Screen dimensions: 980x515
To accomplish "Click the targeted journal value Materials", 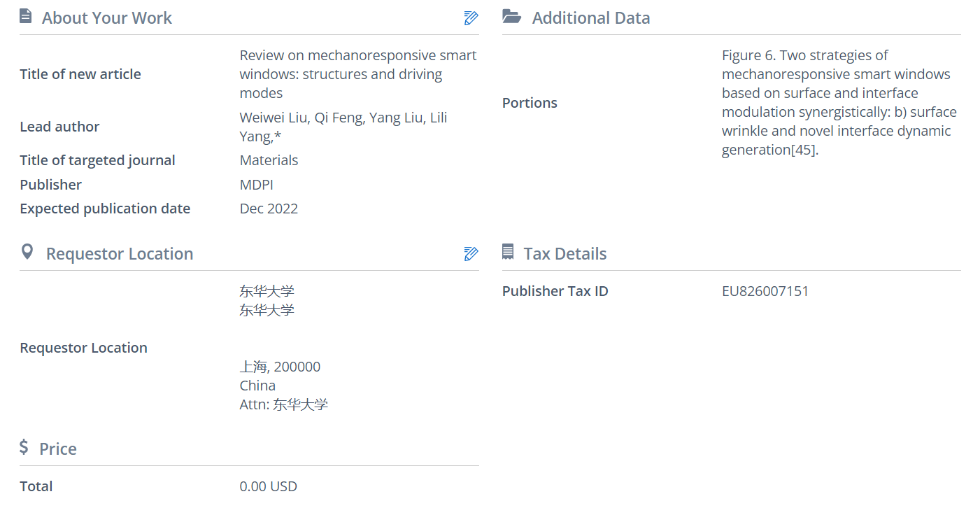I will (269, 160).
